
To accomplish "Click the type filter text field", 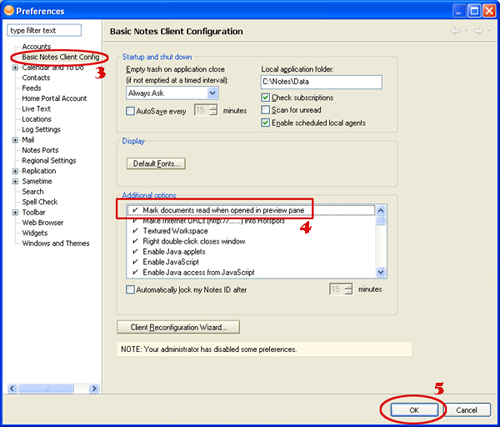I will tap(44, 30).
